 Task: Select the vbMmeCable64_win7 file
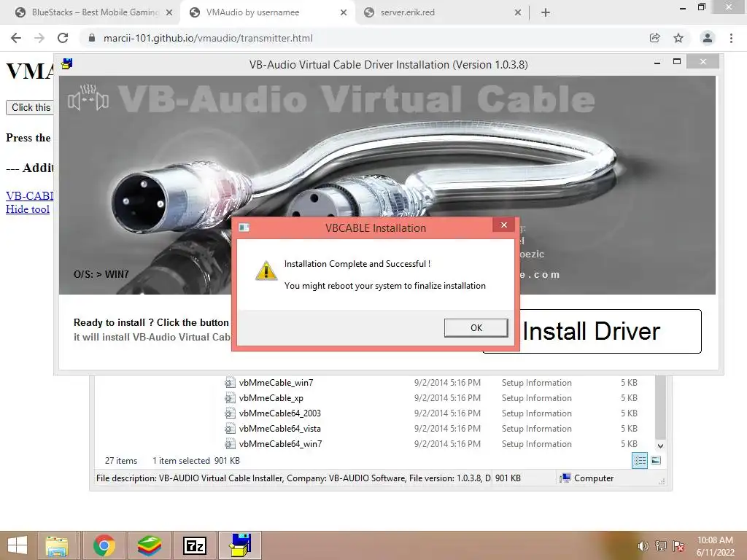point(281,443)
